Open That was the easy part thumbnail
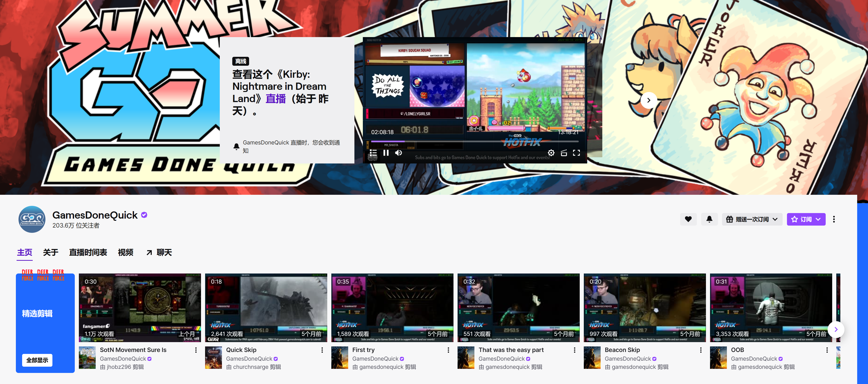The width and height of the screenshot is (868, 384). tap(519, 308)
